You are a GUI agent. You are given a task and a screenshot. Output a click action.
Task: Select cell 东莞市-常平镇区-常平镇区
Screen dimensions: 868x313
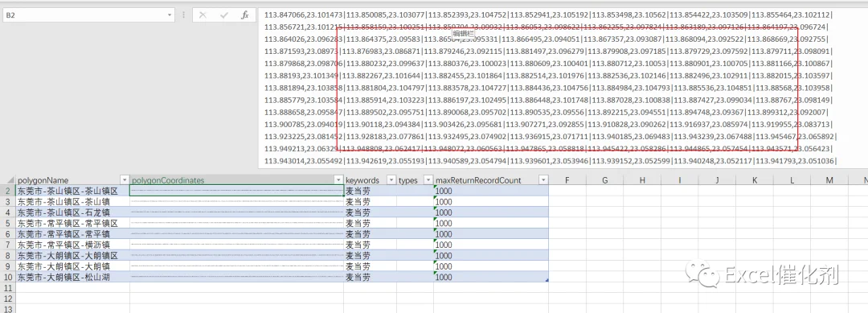coord(72,223)
